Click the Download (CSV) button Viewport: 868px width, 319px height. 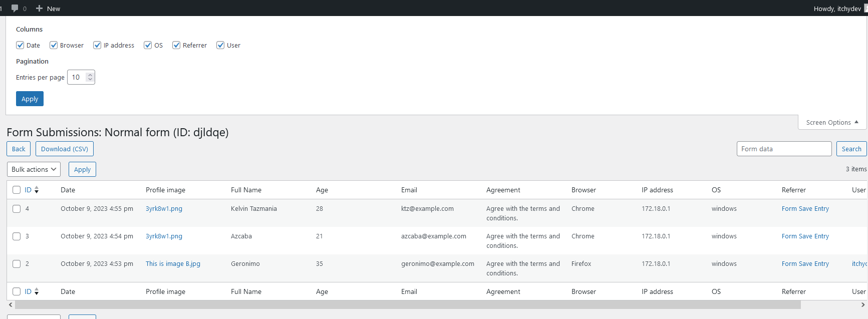coord(65,149)
